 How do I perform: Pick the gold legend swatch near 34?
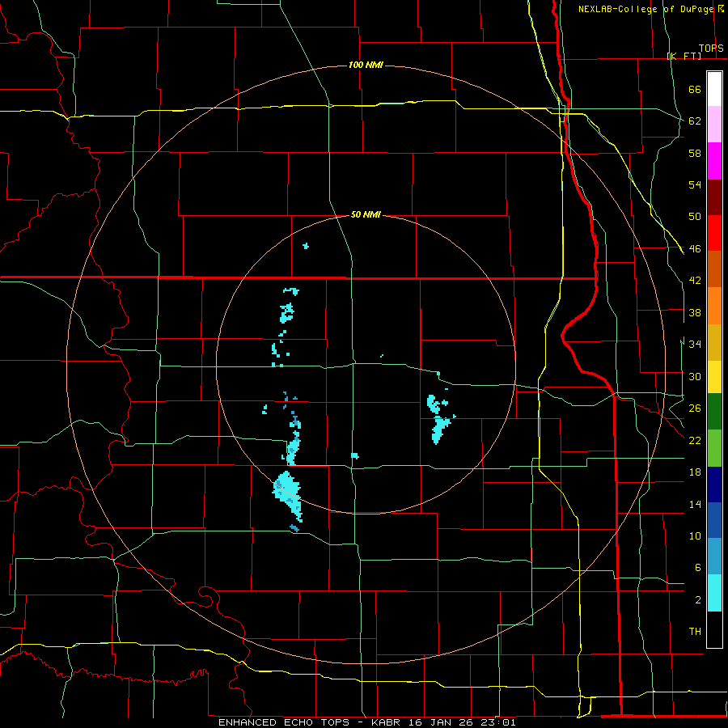(714, 342)
